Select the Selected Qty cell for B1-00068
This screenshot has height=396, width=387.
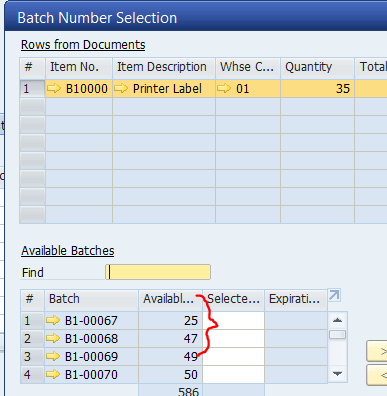pyautogui.click(x=233, y=339)
